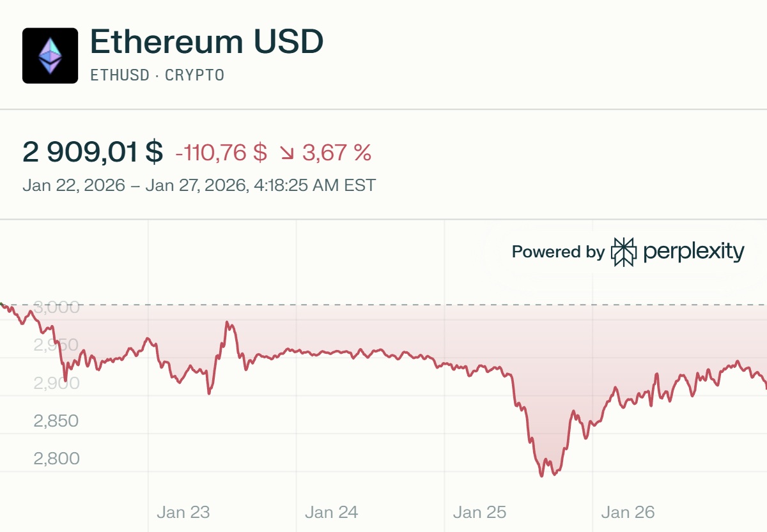Viewport: 767px width, 532px height.
Task: Click the ETHUSD · CRYPTO ticker label
Action: coord(157,75)
